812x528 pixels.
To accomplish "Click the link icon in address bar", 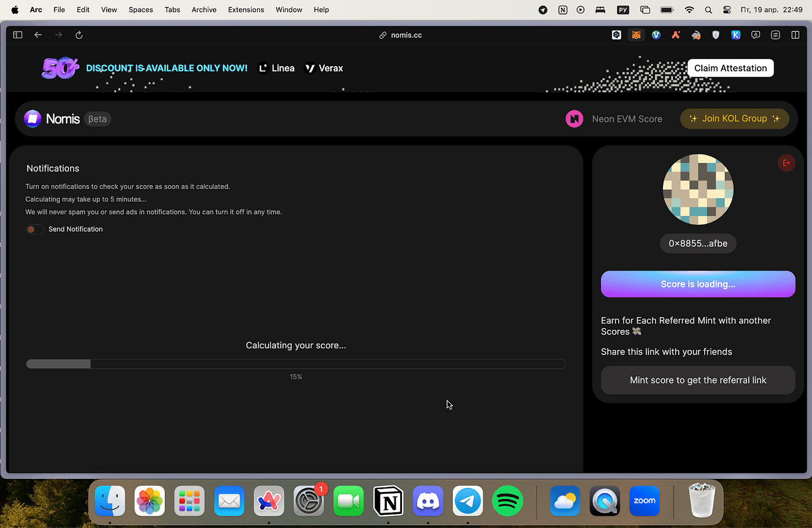I will point(383,35).
